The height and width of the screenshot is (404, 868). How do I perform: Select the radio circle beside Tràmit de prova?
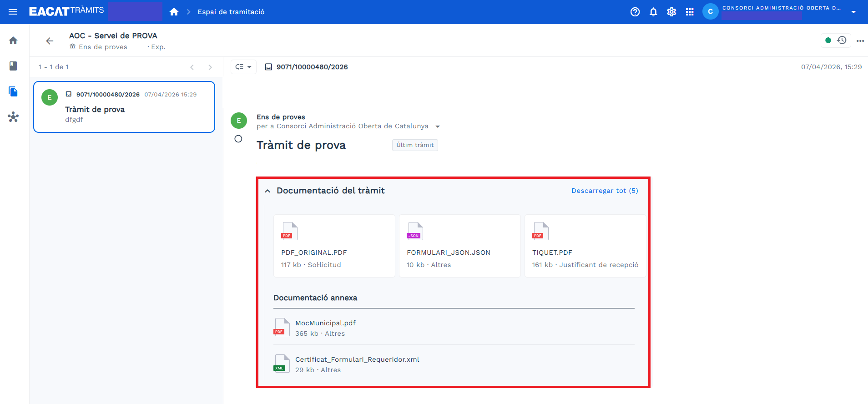pyautogui.click(x=238, y=139)
